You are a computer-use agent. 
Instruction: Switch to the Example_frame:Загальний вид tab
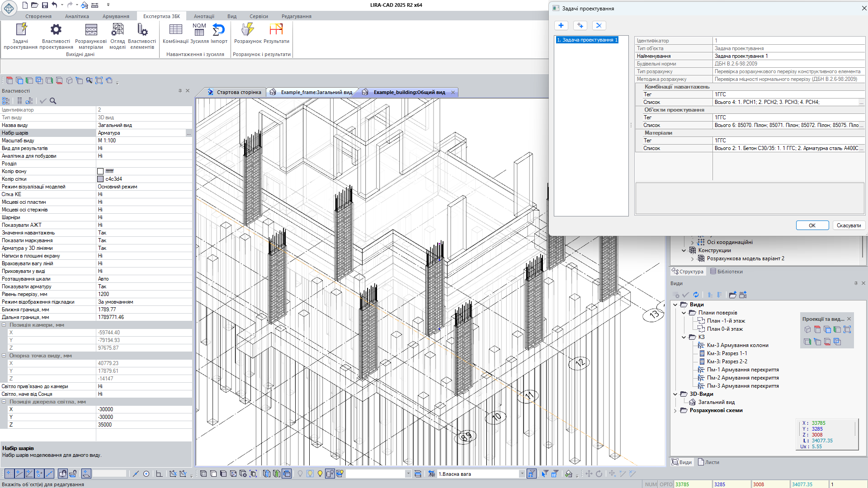pos(316,92)
